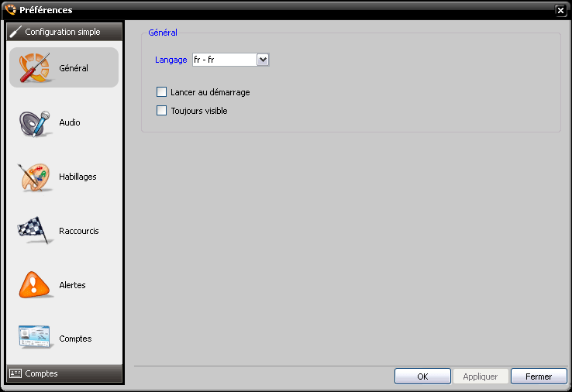The image size is (572, 392).
Task: Click the Lancer au démarrage text
Action: pyautogui.click(x=210, y=92)
